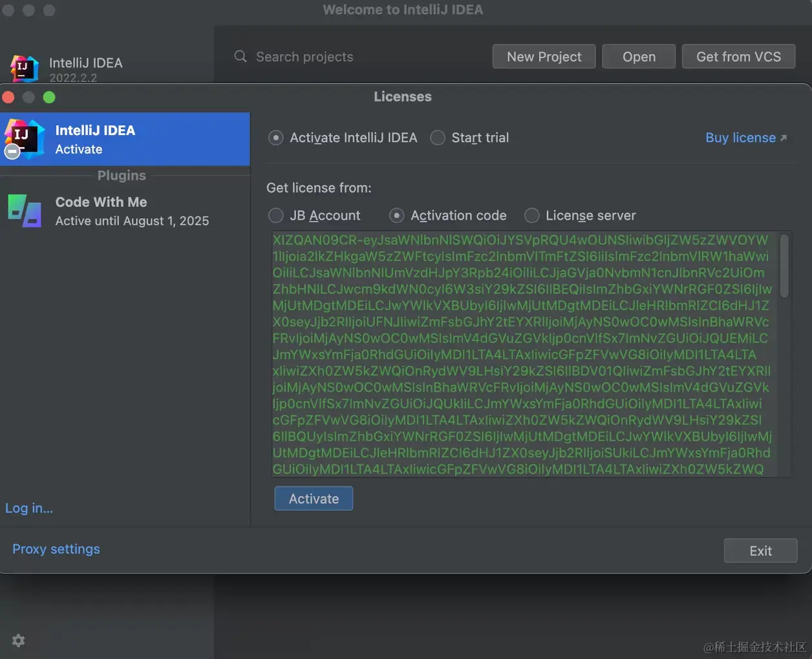Click the Log in... link

[29, 508]
